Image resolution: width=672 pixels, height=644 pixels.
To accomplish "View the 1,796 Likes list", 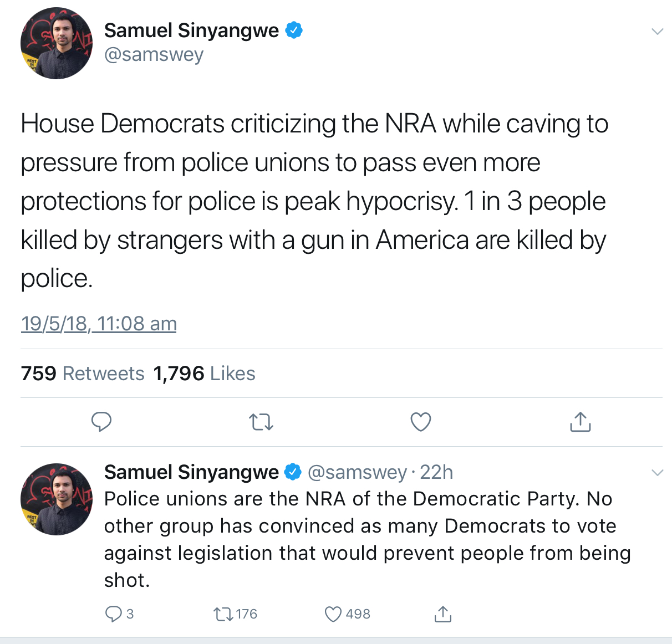I will pos(205,374).
